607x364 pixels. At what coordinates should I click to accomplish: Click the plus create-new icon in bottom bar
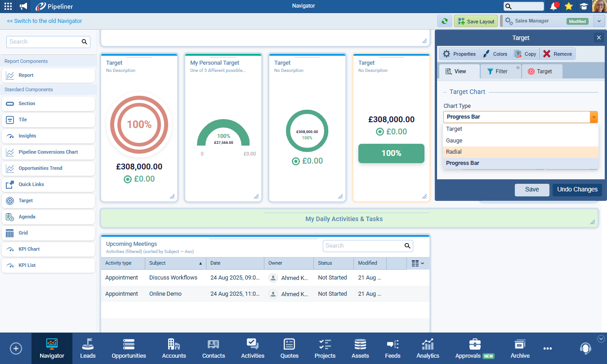16,348
